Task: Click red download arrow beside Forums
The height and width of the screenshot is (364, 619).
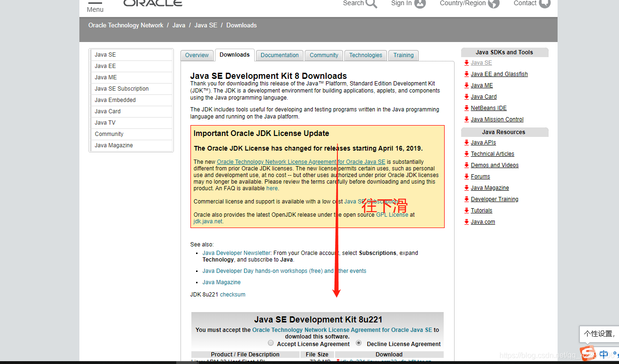Action: [466, 177]
